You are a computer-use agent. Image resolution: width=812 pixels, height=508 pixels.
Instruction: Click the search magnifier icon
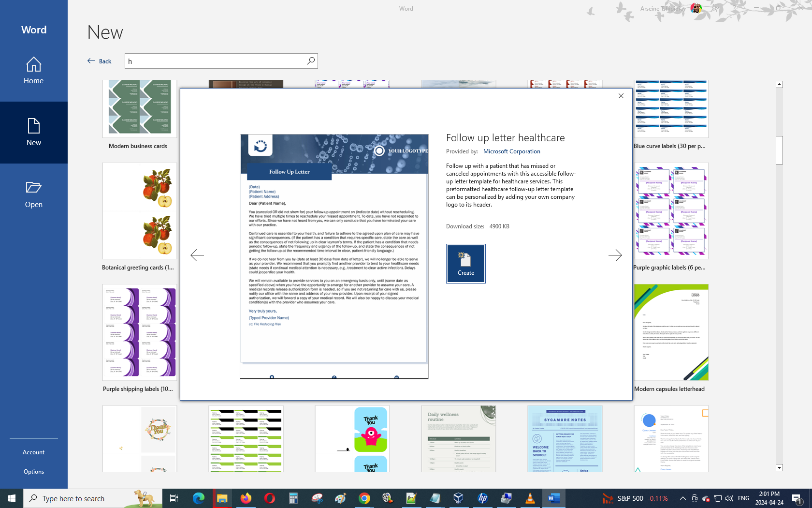(x=311, y=61)
